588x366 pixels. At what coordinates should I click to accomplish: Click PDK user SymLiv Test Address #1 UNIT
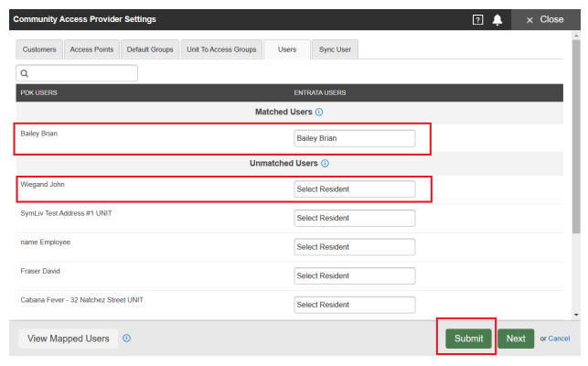click(x=66, y=213)
